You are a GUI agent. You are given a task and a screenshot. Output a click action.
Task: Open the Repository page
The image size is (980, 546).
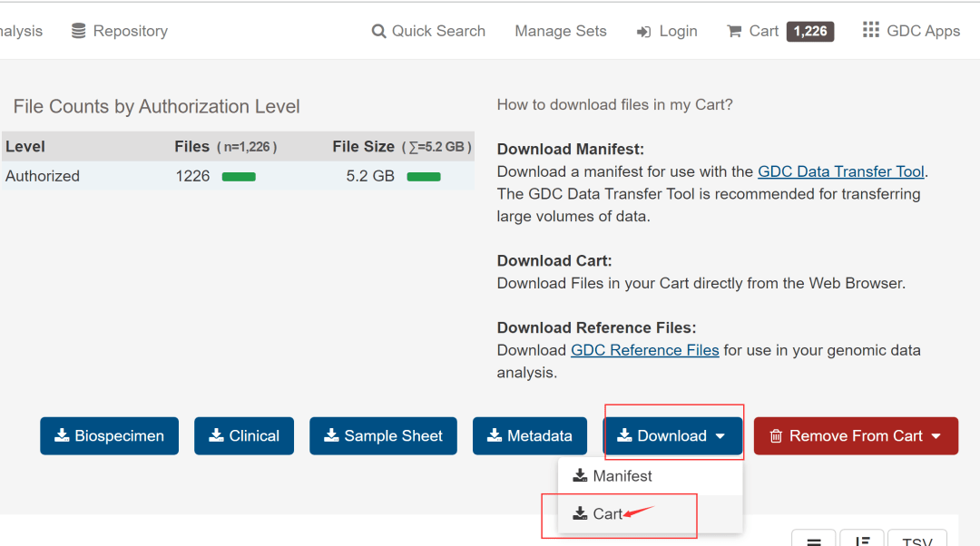point(120,31)
